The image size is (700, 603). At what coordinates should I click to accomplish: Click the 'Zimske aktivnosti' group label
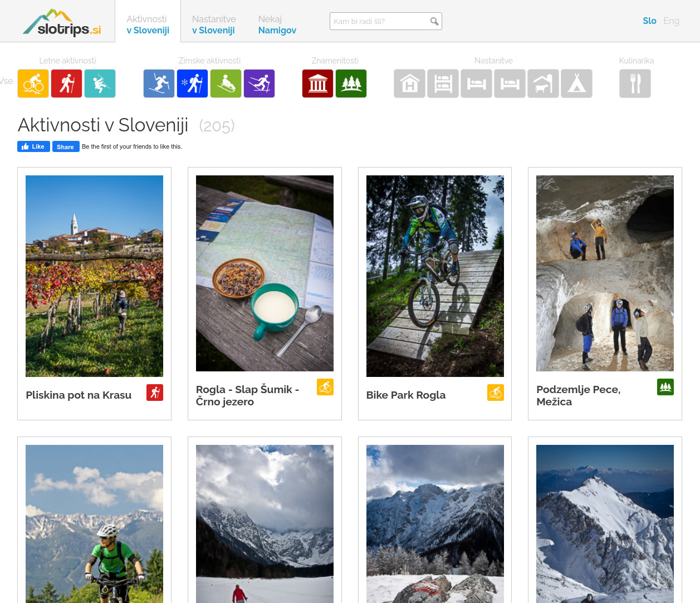209,61
